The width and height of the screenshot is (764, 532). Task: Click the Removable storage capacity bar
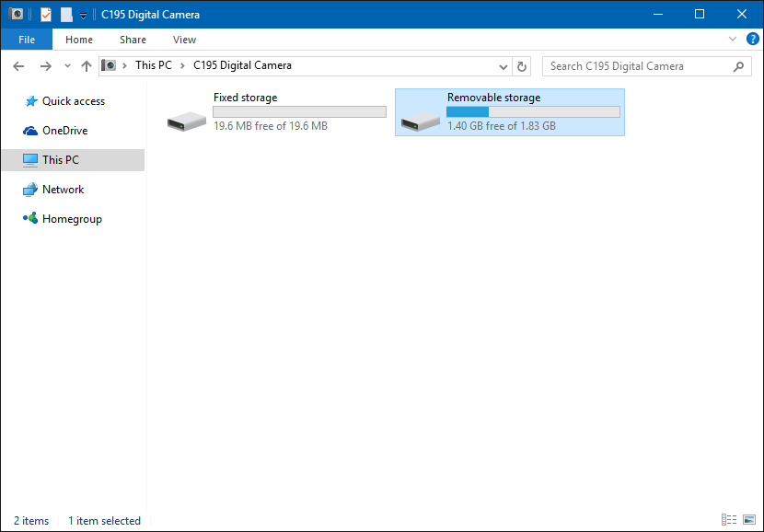coord(534,112)
